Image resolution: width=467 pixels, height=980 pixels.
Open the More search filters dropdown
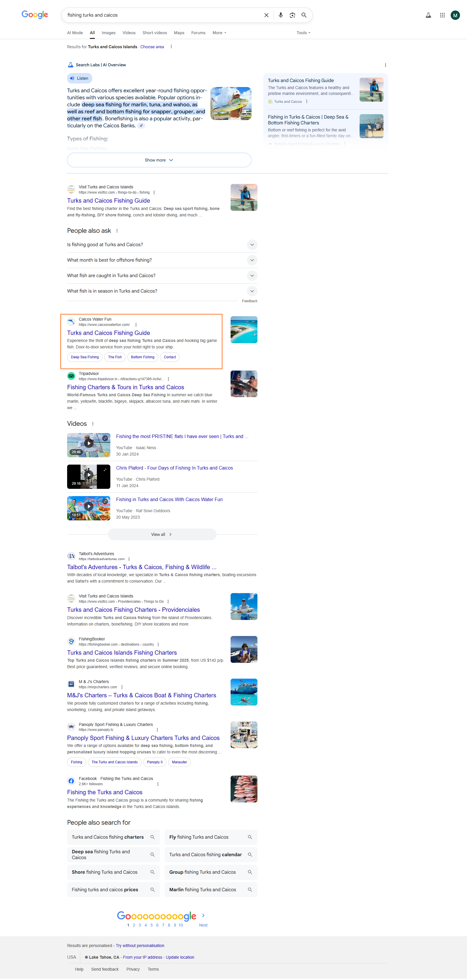[x=219, y=33]
